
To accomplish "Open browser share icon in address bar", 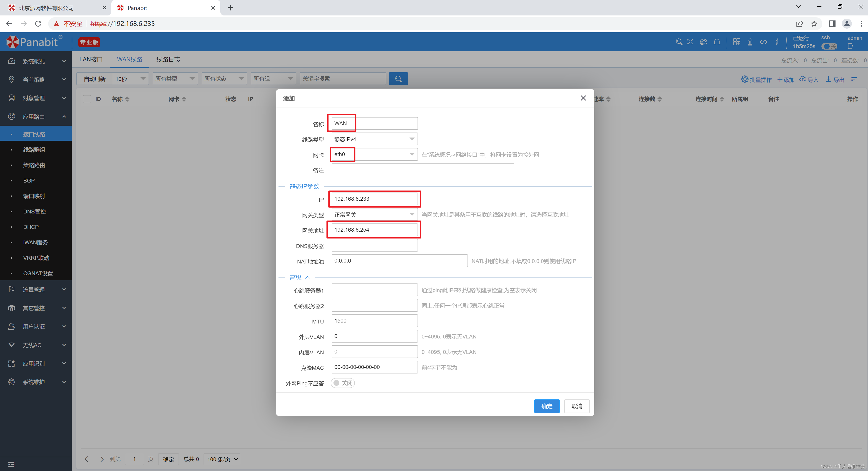I will coord(800,24).
